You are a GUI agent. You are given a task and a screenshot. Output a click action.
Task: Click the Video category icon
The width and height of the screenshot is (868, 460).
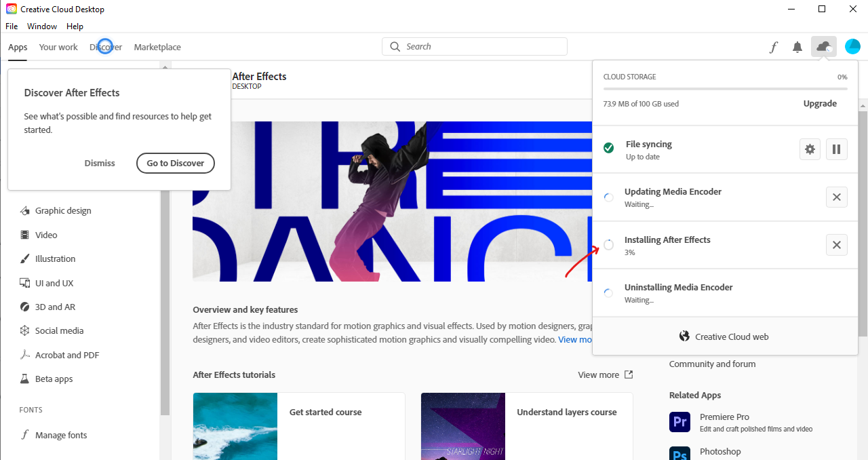point(25,235)
